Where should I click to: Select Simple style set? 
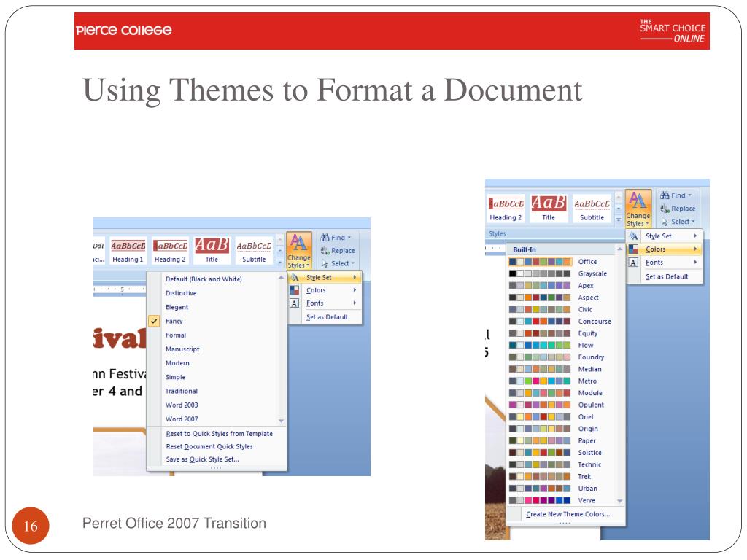tap(212, 377)
